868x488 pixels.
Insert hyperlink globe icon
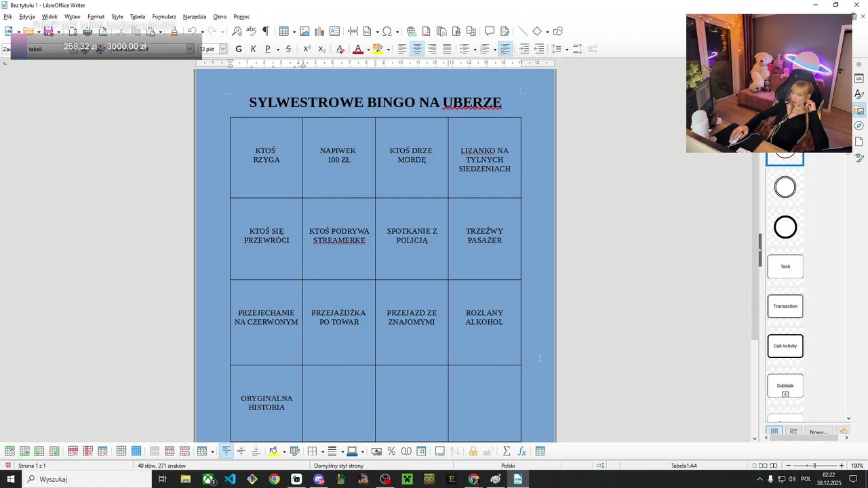click(411, 31)
